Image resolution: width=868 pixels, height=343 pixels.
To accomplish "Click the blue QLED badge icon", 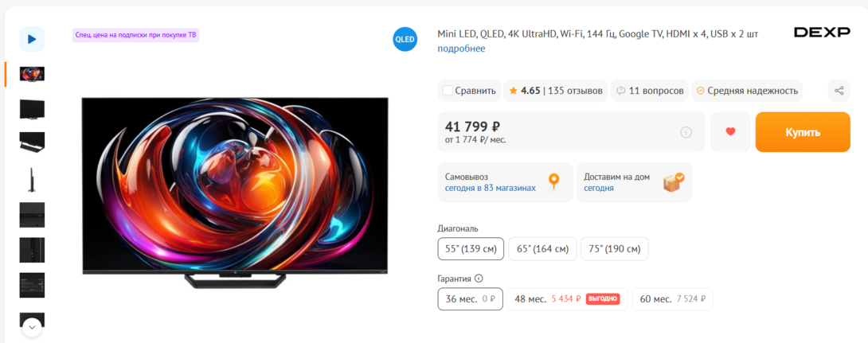I will point(405,39).
